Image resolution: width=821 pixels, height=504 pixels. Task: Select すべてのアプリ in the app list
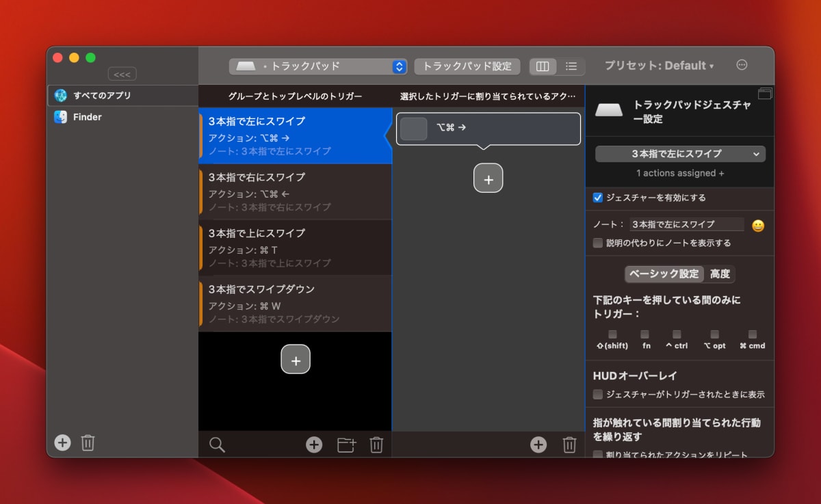pyautogui.click(x=122, y=95)
